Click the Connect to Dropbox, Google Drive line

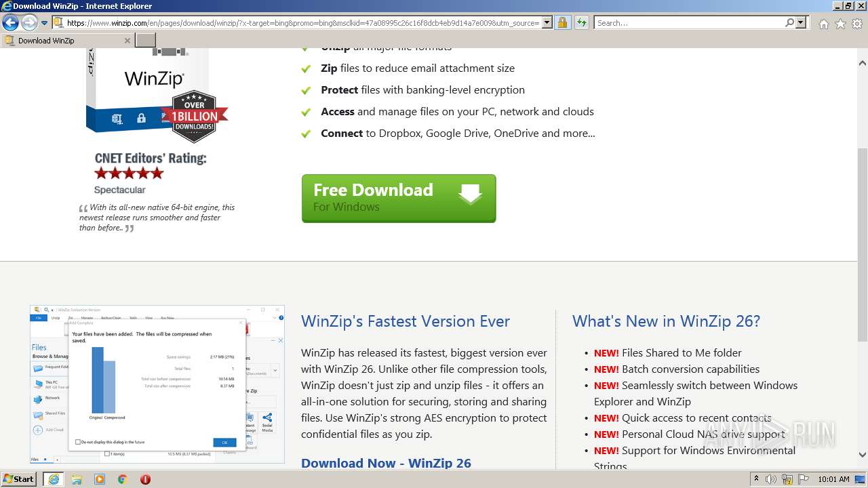[458, 133]
